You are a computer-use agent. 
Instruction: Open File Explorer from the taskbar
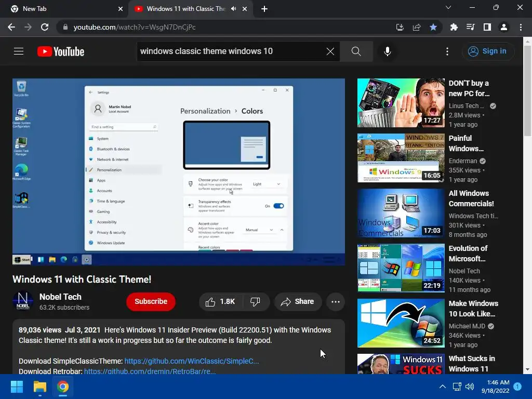(39, 387)
